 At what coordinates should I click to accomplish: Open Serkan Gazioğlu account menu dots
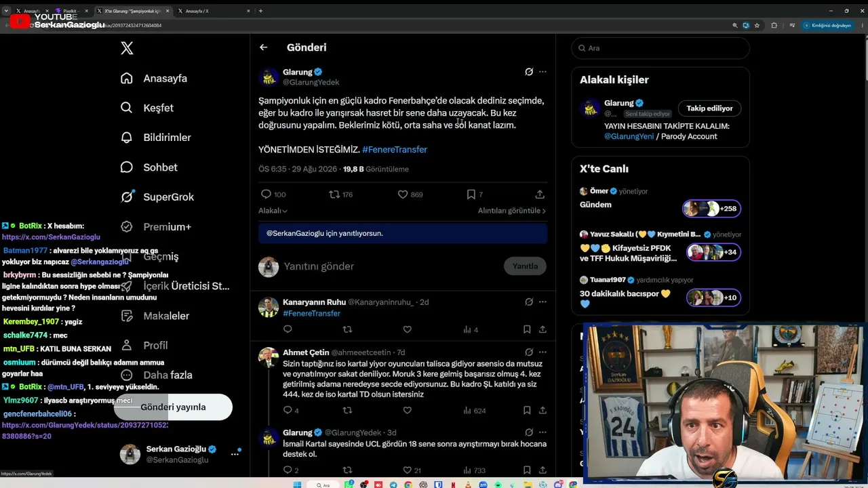coord(235,454)
